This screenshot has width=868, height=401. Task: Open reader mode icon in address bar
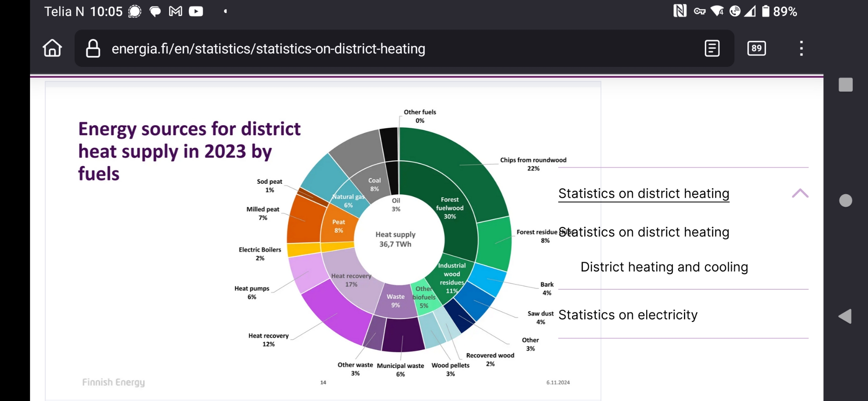(712, 48)
